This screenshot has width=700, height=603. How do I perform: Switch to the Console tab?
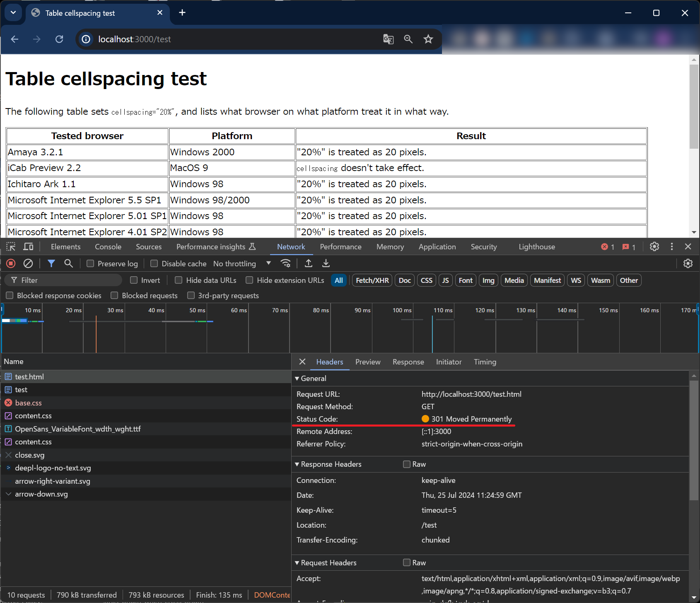pyautogui.click(x=108, y=247)
